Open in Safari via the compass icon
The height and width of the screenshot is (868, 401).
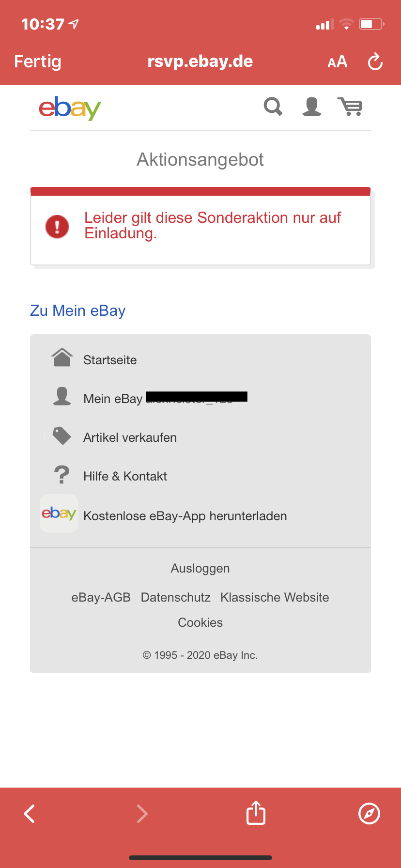(x=369, y=813)
